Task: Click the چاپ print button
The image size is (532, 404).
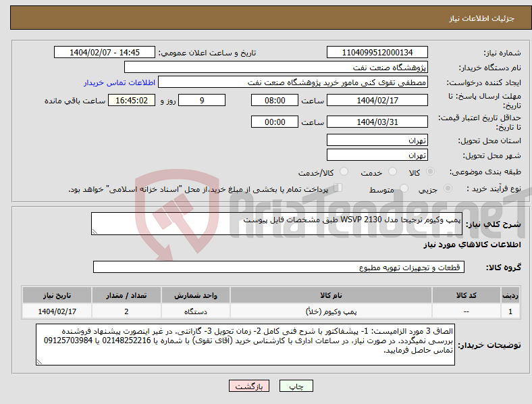Action: click(296, 386)
